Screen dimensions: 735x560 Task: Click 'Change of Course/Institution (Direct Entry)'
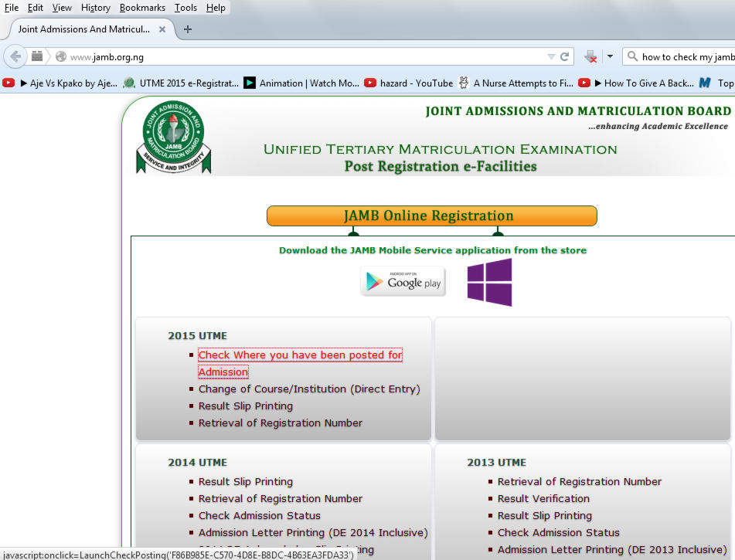pyautogui.click(x=309, y=389)
